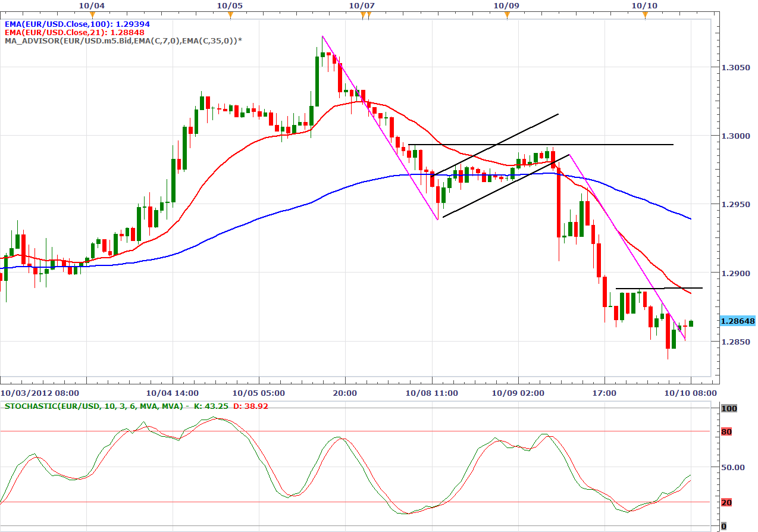Click the orange marker below the 10/04 date
Viewport: 758px width, 532px height.
point(92,15)
